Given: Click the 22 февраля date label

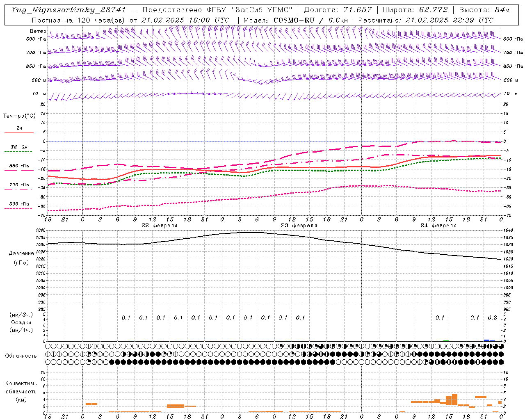Looking at the screenshot, I should click(x=160, y=226).
